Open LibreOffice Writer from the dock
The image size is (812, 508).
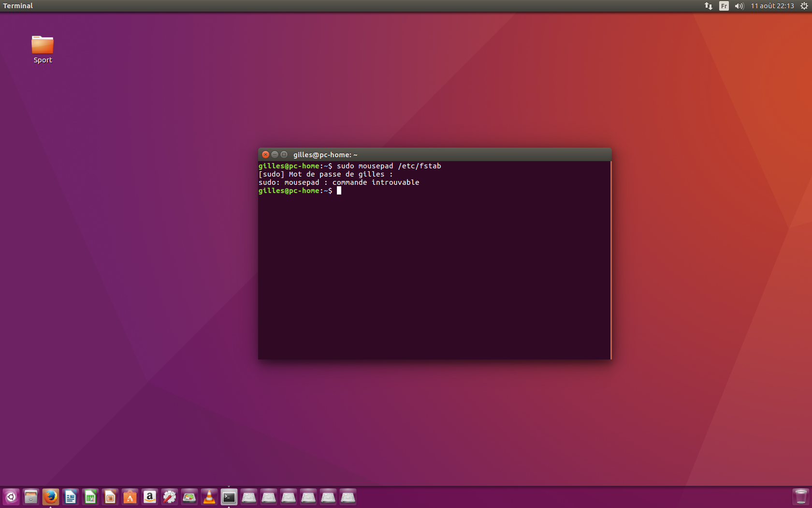pos(71,497)
